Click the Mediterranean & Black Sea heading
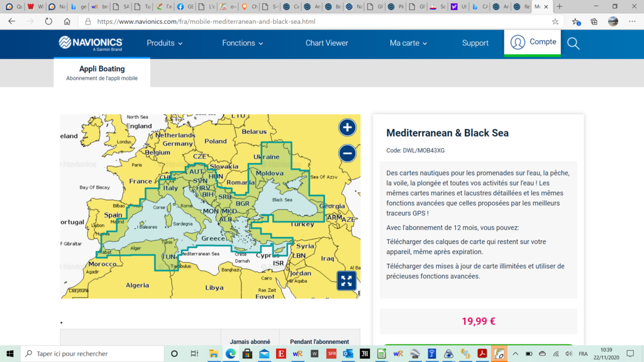The width and height of the screenshot is (644, 362). [x=447, y=133]
